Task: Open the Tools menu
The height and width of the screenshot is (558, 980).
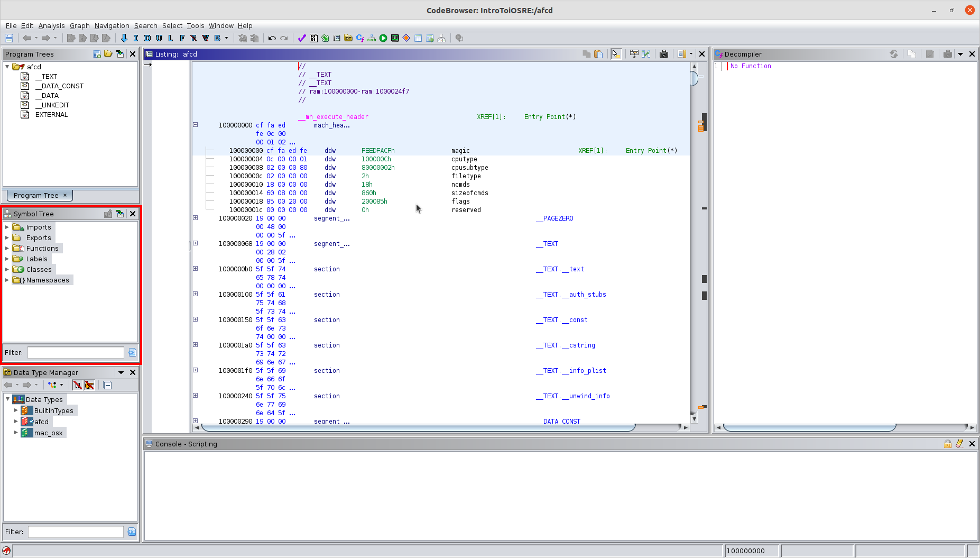Action: click(x=195, y=25)
